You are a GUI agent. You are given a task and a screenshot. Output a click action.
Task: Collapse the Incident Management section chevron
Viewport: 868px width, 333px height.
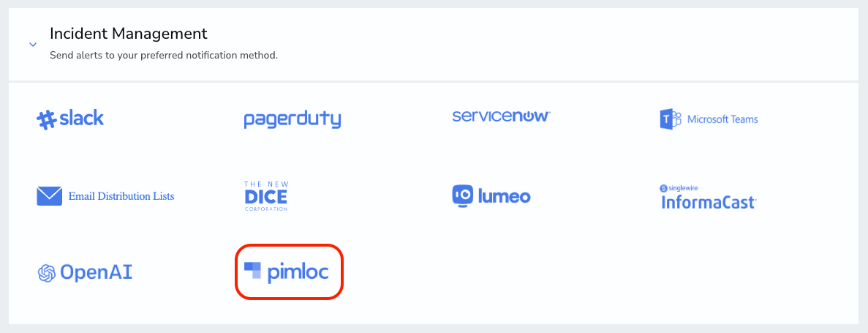(33, 45)
